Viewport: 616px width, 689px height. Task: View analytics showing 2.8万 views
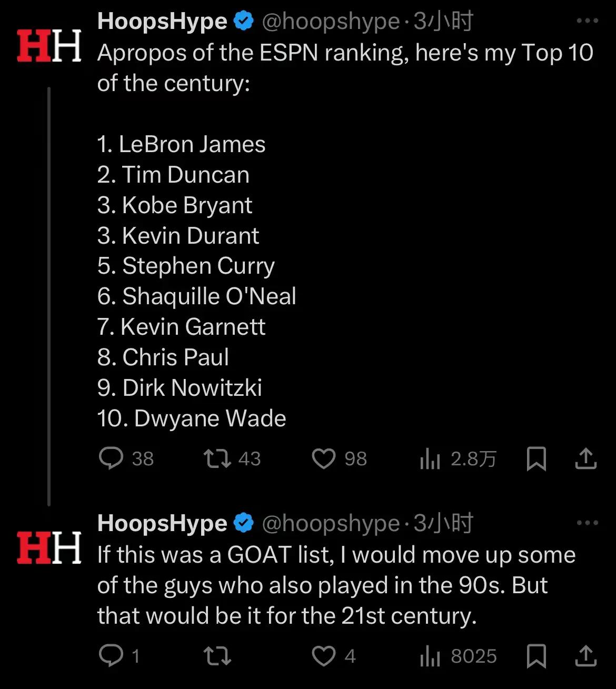pos(458,459)
